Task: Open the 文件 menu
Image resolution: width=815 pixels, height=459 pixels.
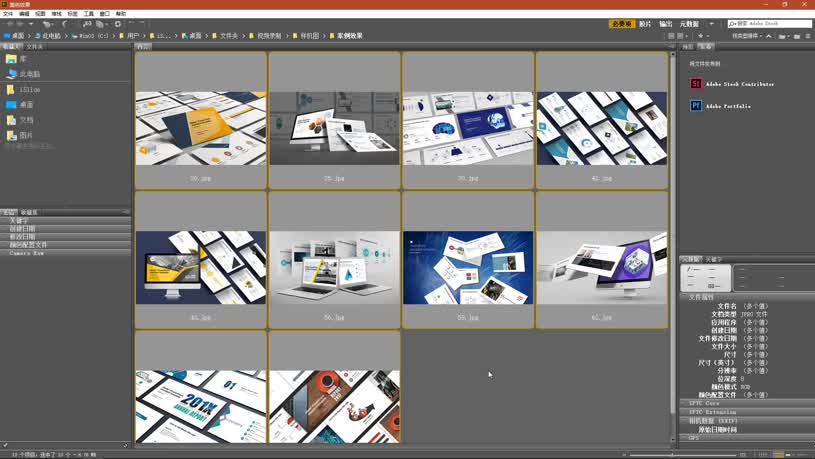Action: 8,14
